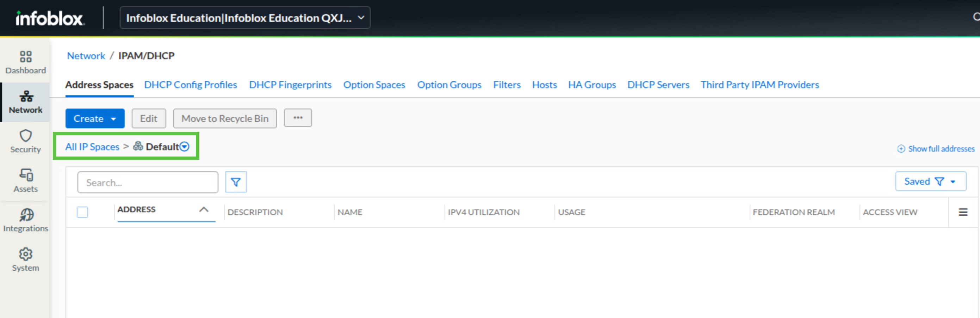Click the Default IP space cluster icon
Image resolution: width=980 pixels, height=318 pixels.
coord(138,146)
